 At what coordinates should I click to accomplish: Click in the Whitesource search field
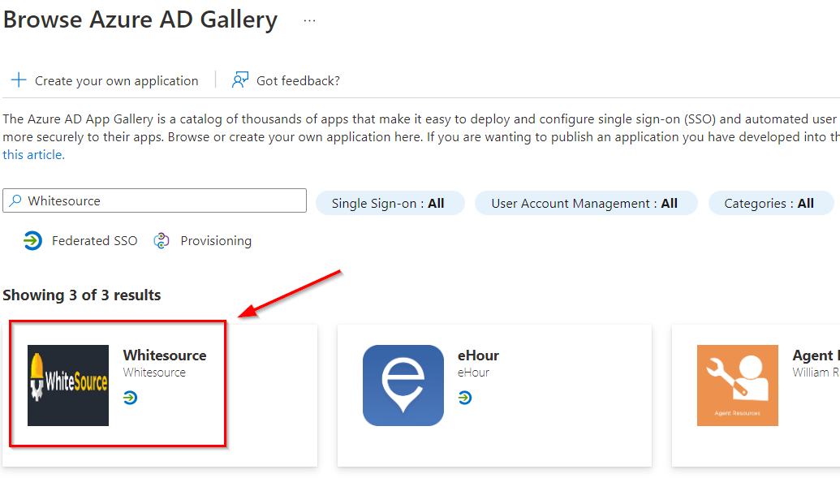tap(162, 201)
